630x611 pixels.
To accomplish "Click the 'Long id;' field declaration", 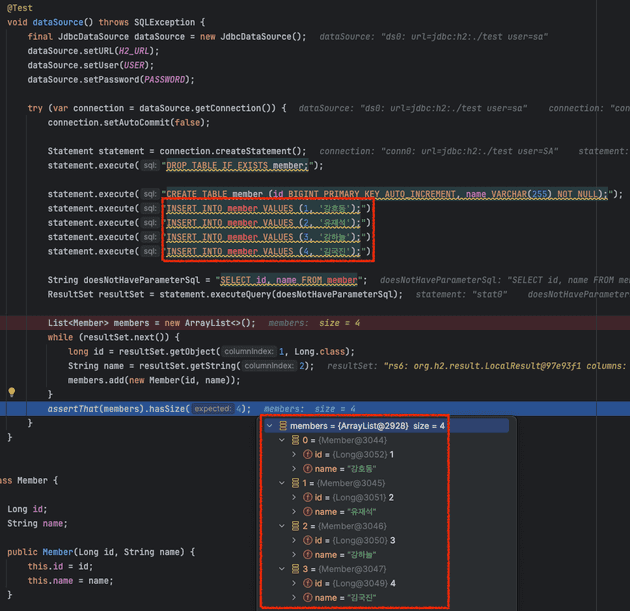I will pyautogui.click(x=27, y=509).
